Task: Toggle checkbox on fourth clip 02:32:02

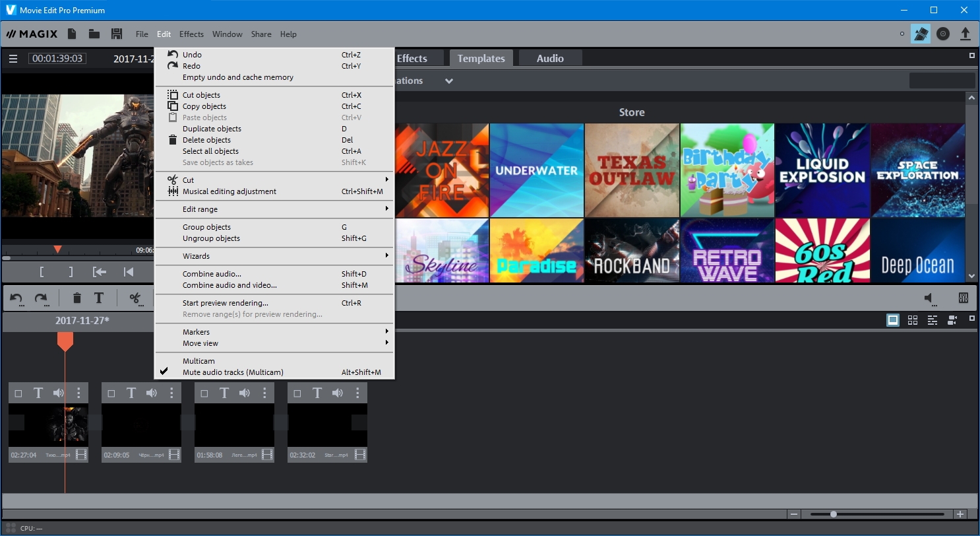Action: point(297,394)
